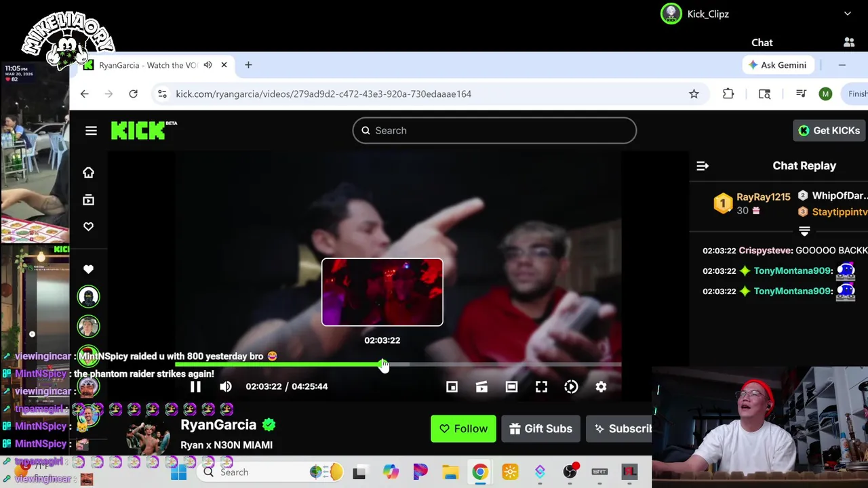Open Chrome media controls icon
Image resolution: width=868 pixels, height=488 pixels.
pos(801,94)
